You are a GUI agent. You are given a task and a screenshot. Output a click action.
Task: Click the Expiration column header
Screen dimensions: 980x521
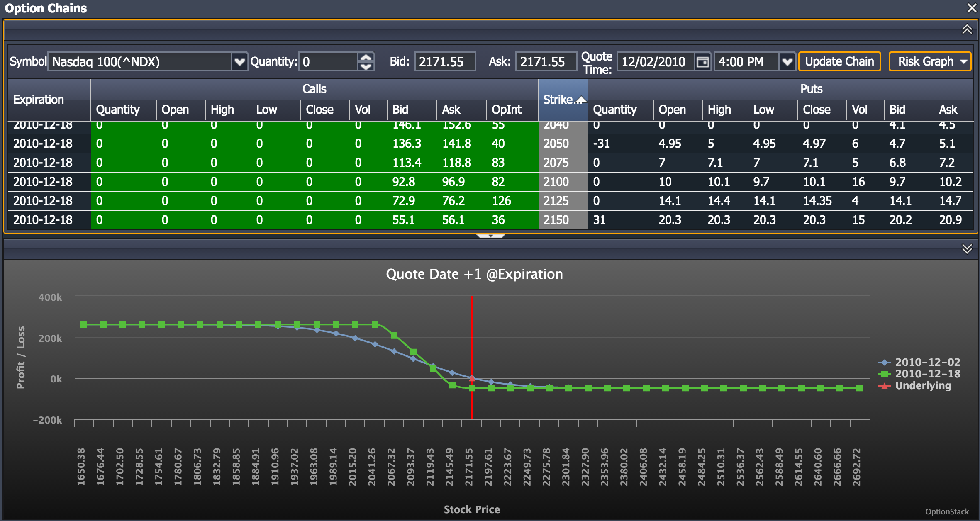49,100
